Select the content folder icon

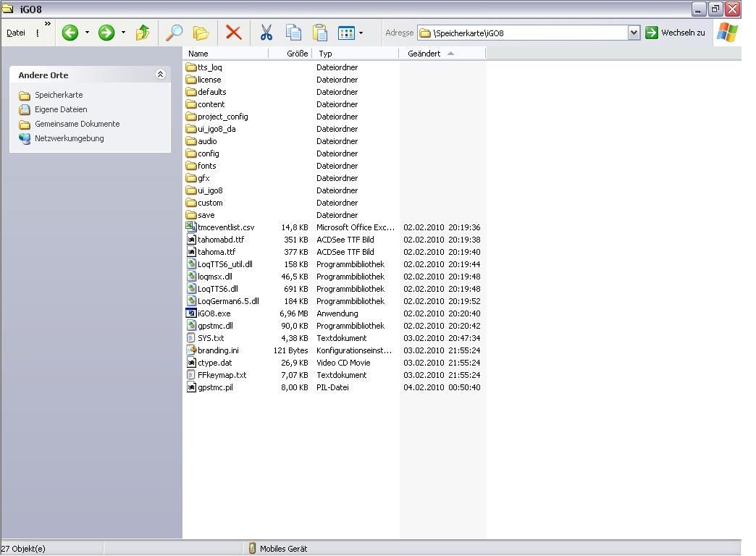point(191,104)
